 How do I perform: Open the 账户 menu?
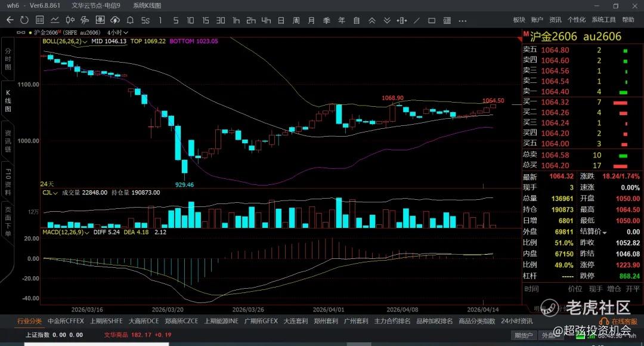point(537,20)
